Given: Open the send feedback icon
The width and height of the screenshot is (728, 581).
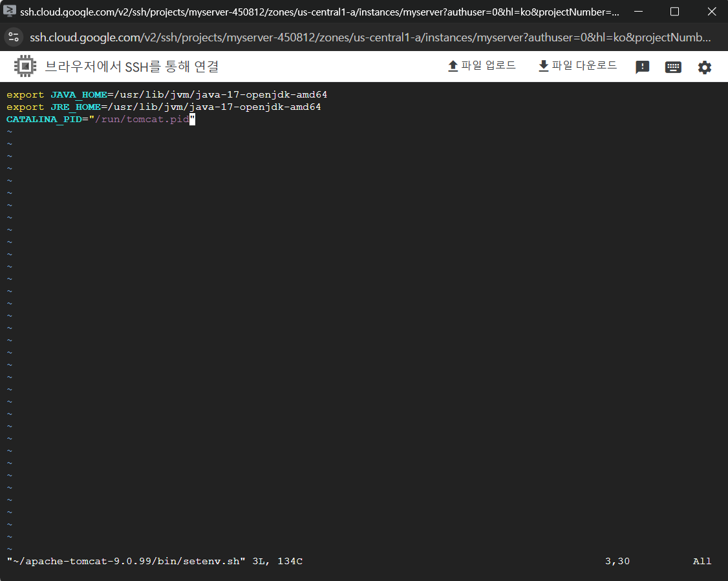Looking at the screenshot, I should click(642, 66).
